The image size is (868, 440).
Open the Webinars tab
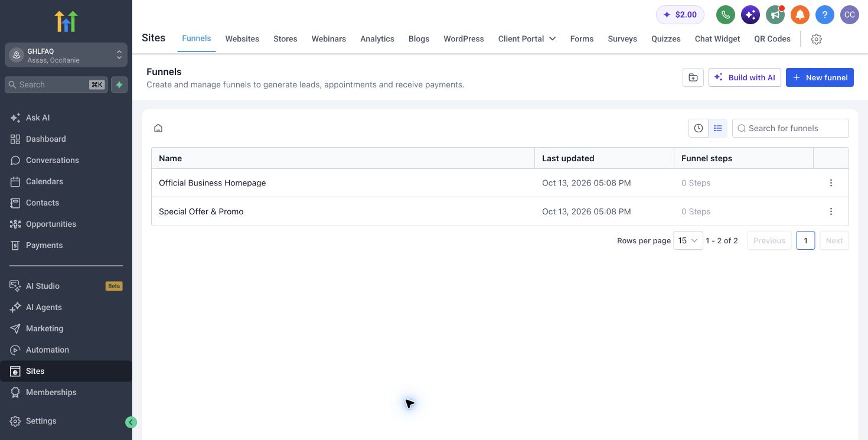click(329, 39)
